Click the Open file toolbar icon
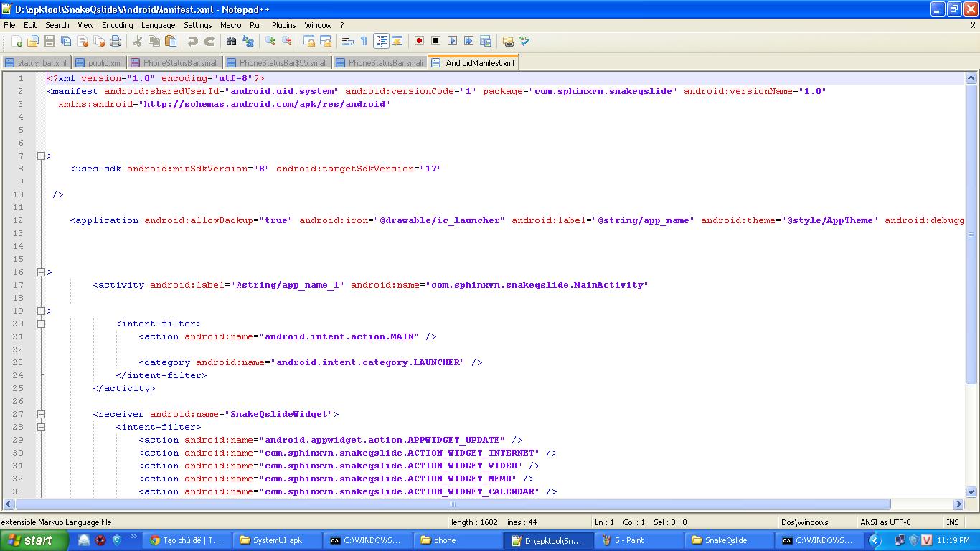The height and width of the screenshot is (551, 980). [x=33, y=42]
